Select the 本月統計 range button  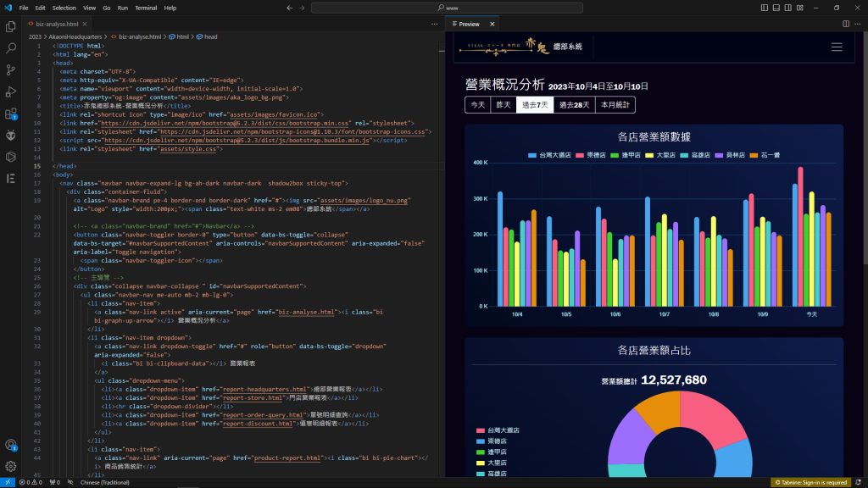click(615, 104)
